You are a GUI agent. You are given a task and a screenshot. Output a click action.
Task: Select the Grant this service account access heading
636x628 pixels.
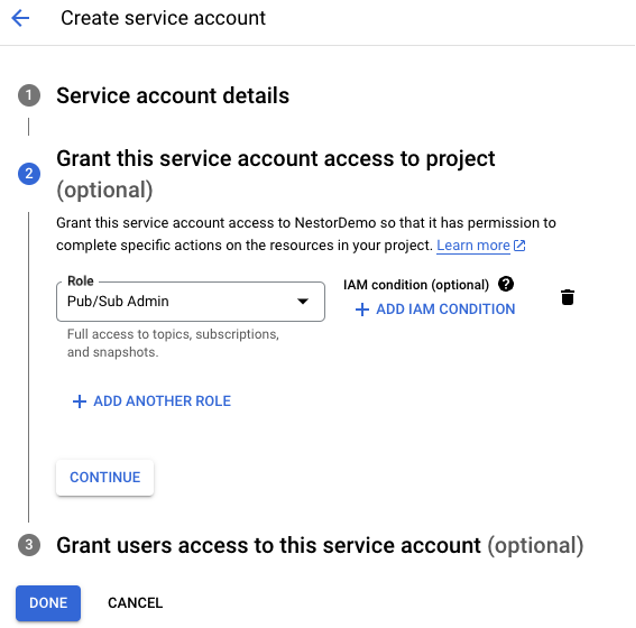tap(276, 159)
